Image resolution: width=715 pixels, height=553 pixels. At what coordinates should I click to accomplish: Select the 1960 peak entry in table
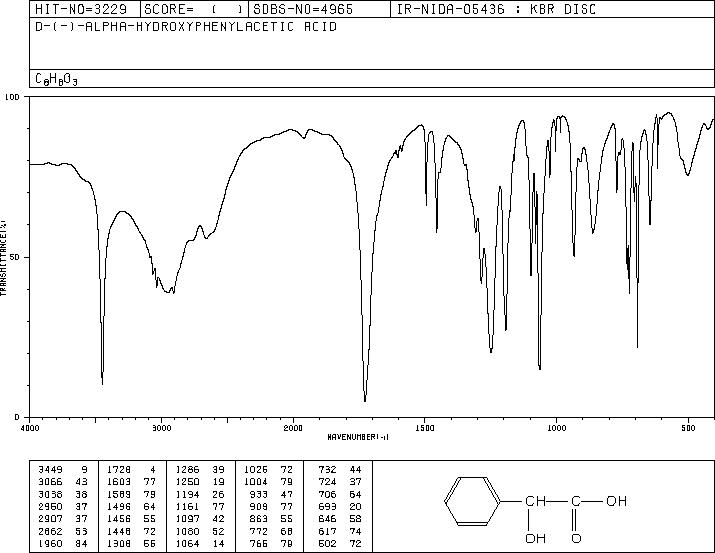63,543
